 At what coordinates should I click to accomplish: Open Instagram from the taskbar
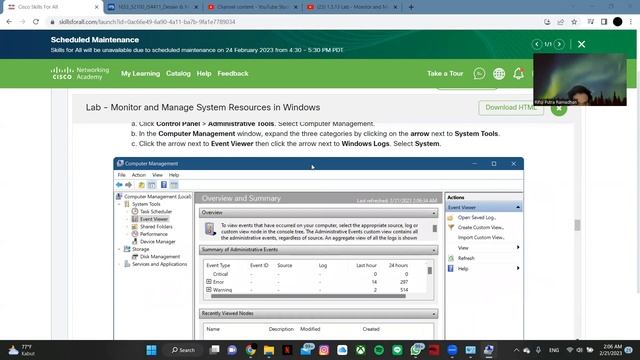coord(324,350)
